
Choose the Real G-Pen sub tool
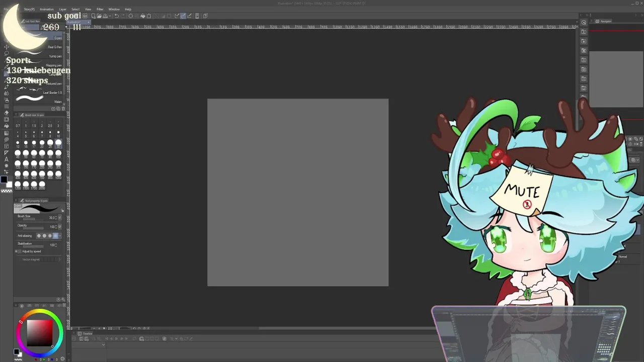[x=38, y=47]
